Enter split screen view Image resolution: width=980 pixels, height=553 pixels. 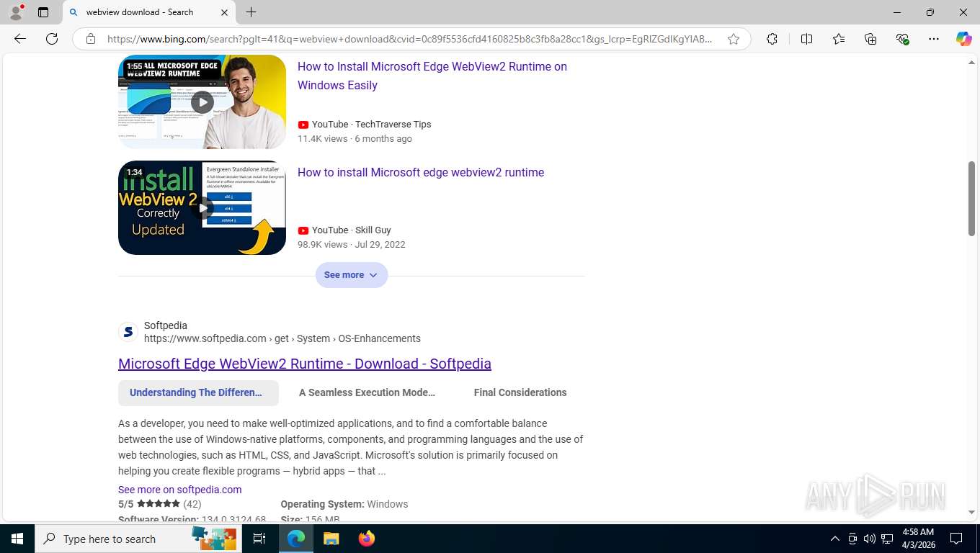[x=806, y=39]
